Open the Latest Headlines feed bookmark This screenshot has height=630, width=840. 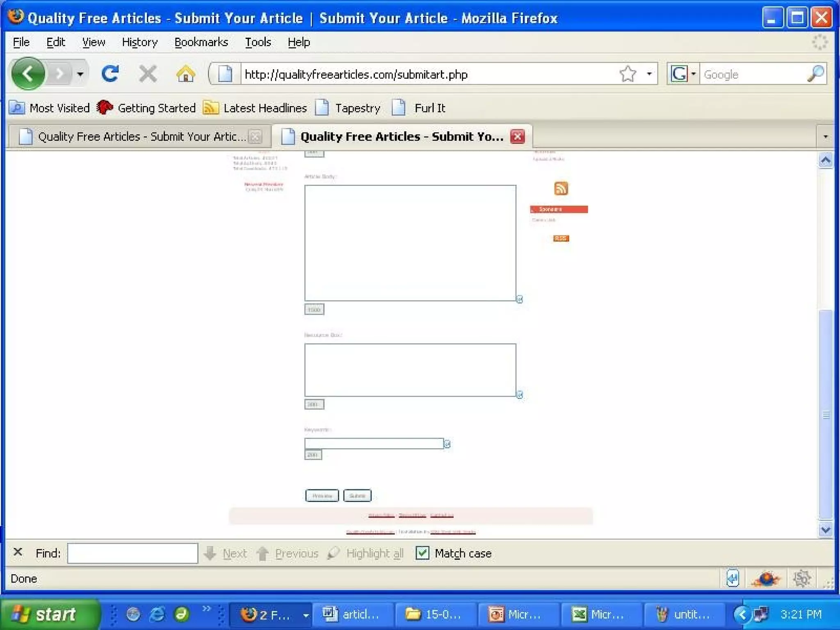(256, 108)
